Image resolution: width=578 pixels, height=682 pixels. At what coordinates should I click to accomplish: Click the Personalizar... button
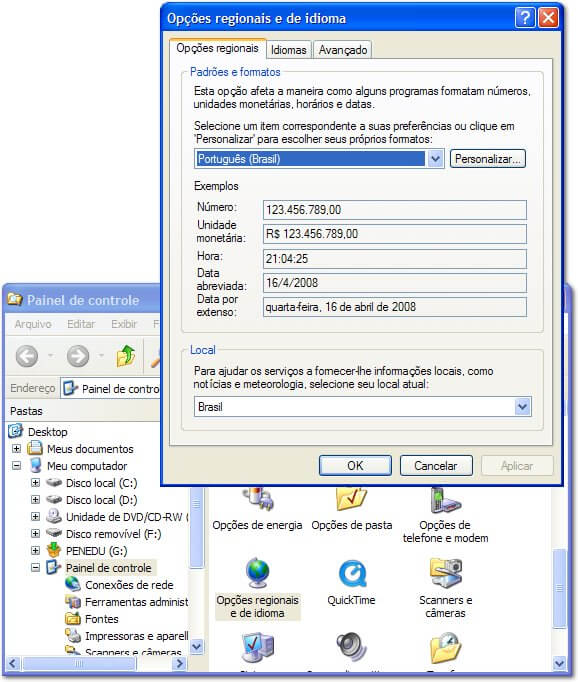488,159
